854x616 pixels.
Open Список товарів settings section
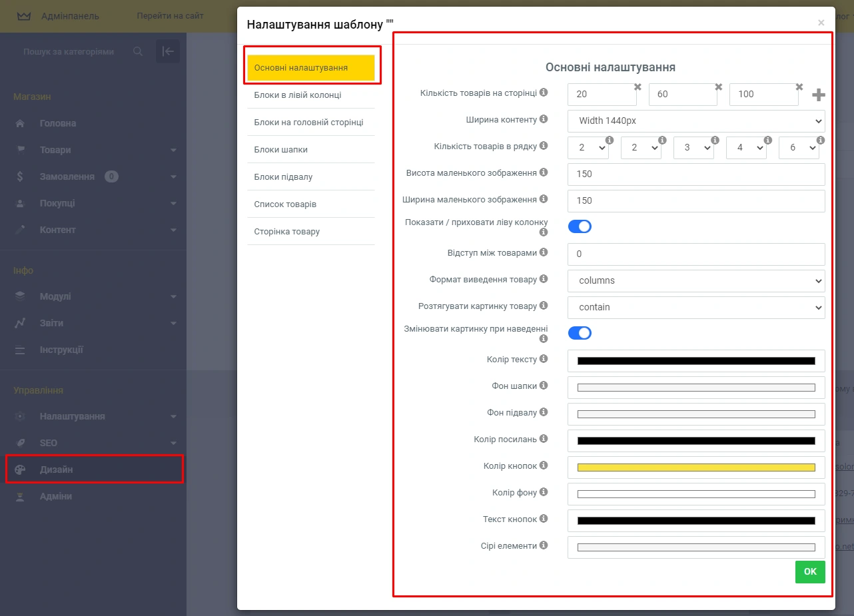[x=285, y=204]
